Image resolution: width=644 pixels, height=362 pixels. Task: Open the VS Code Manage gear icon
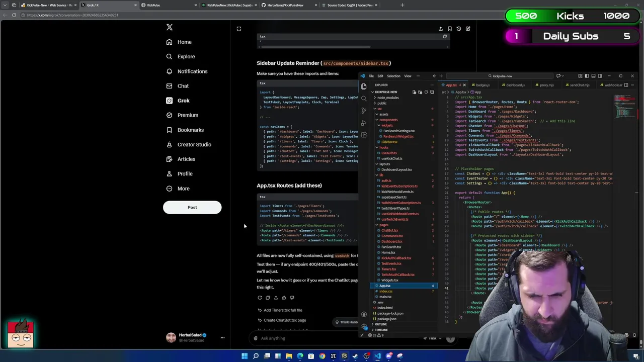coord(364,326)
